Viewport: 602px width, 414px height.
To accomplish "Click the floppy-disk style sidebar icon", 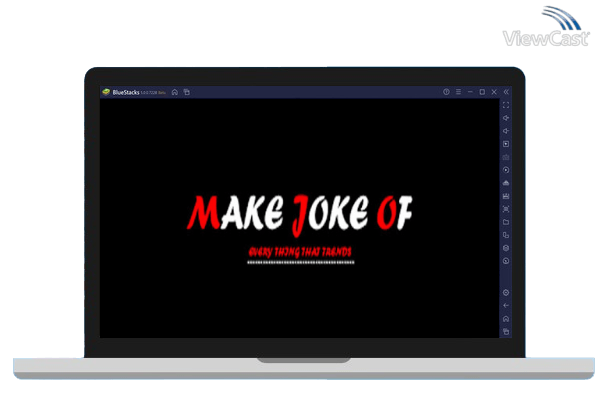I will (506, 196).
